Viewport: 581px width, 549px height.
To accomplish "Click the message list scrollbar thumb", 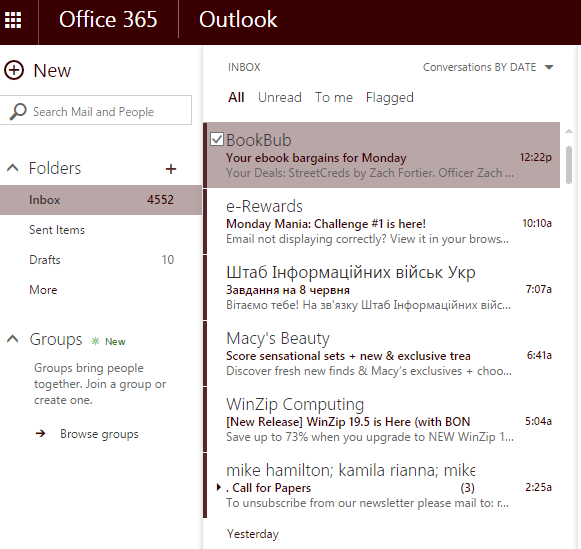I will coord(569,165).
